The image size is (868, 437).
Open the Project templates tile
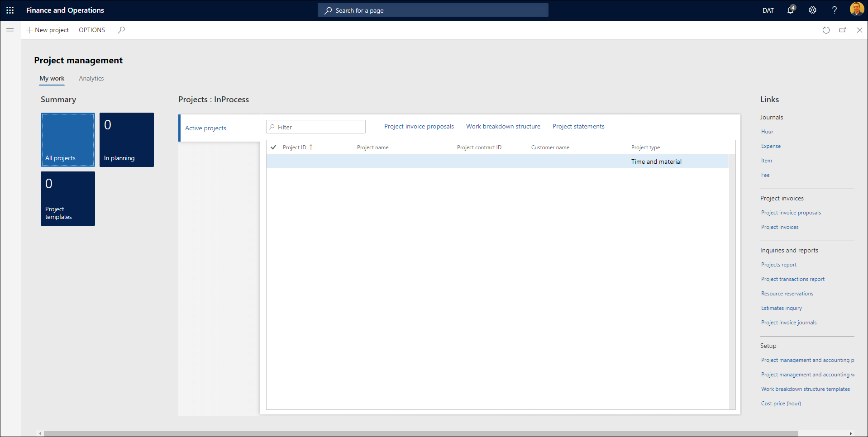(x=68, y=199)
